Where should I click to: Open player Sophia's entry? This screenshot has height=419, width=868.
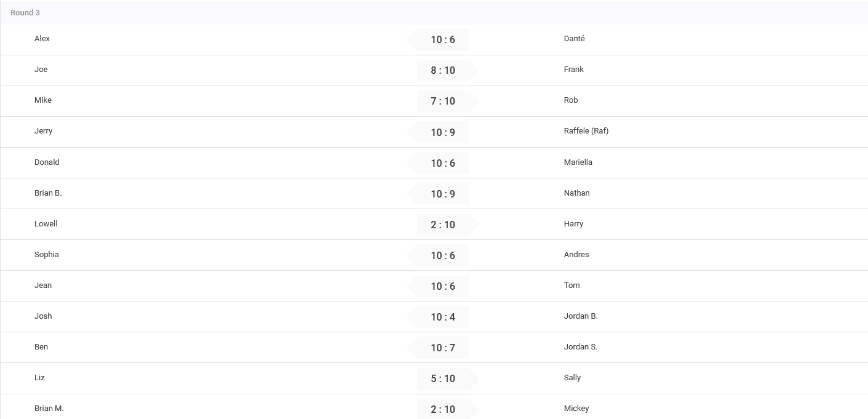point(47,255)
